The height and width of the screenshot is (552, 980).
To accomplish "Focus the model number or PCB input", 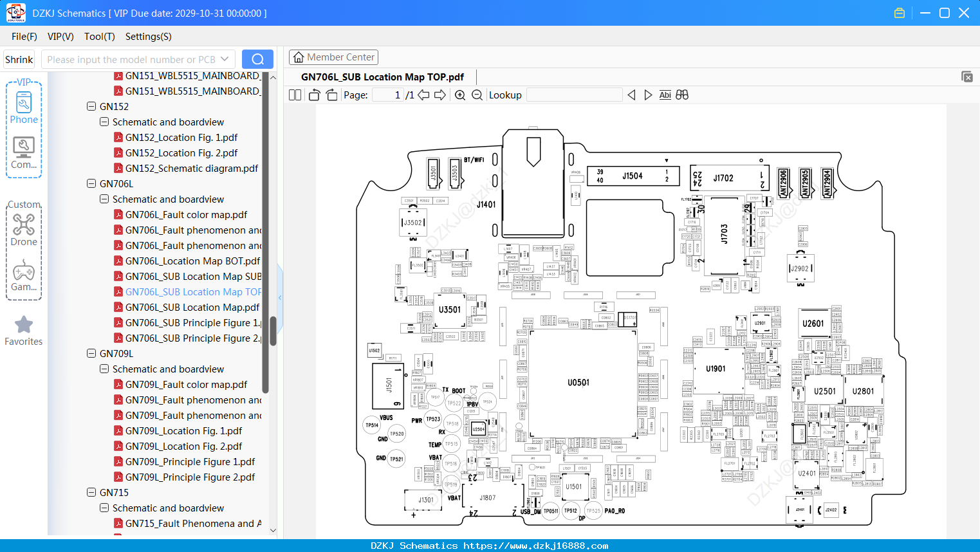I will tap(131, 59).
